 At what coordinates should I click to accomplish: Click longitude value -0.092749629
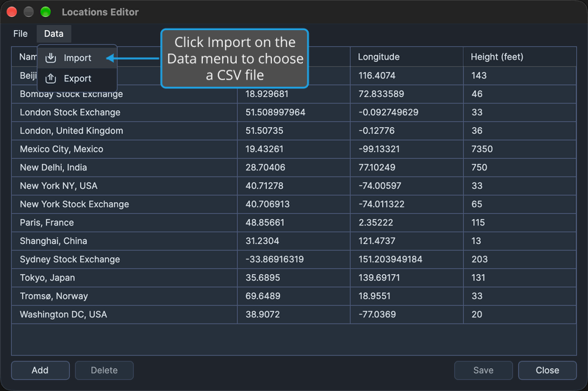point(389,112)
